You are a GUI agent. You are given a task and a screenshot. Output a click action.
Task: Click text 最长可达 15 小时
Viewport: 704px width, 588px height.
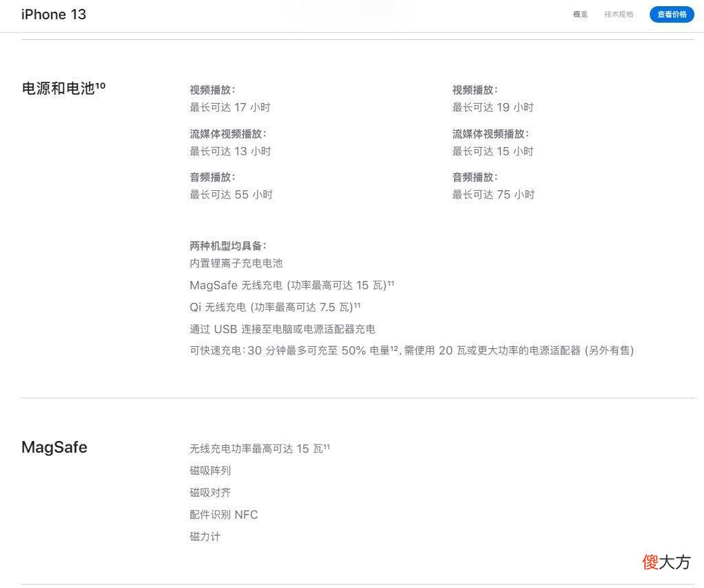point(493,151)
